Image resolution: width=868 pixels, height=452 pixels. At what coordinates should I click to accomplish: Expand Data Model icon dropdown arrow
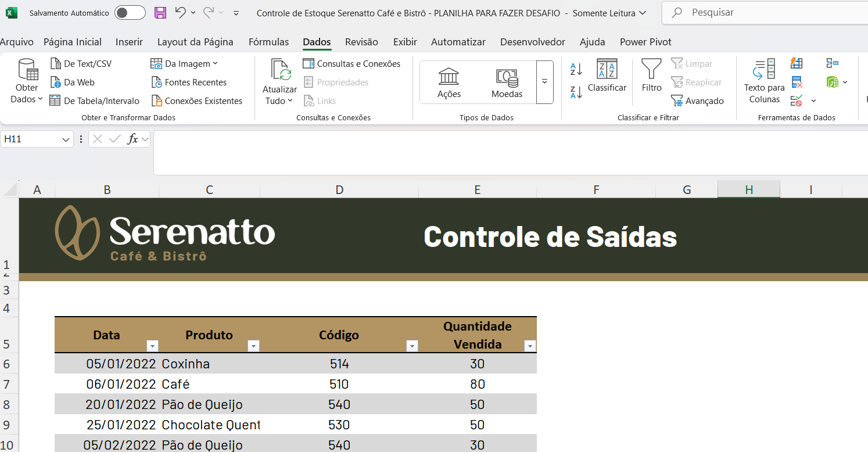(x=845, y=82)
